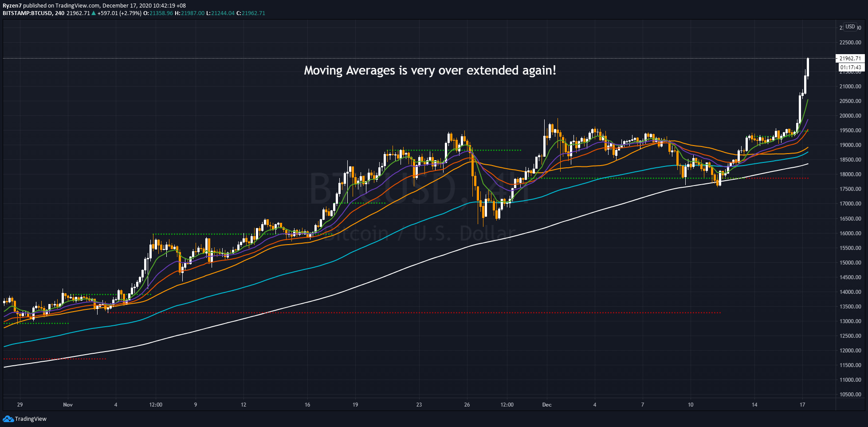Click the 16000.00 price axis label
Viewport: 868px width, 427px height.
point(850,233)
